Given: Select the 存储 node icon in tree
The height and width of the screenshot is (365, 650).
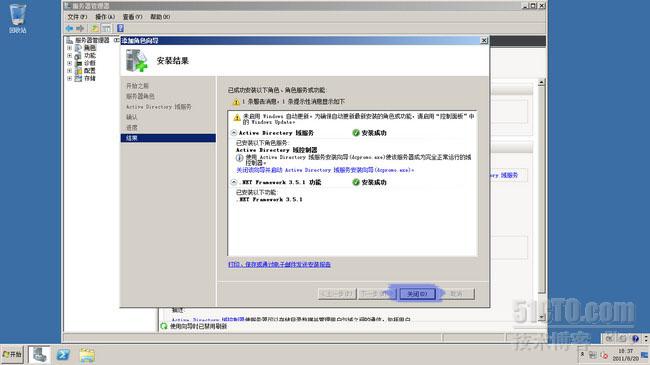Looking at the screenshot, I should pyautogui.click(x=78, y=78).
